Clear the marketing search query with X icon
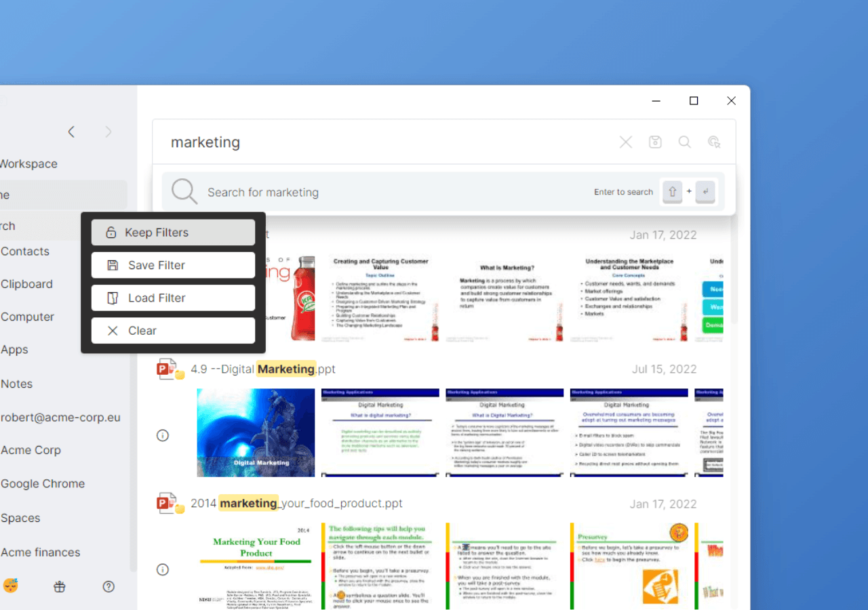The image size is (868, 610). coord(626,142)
